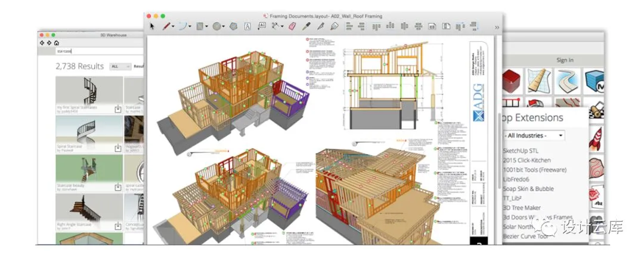
Task: Open the 3D Tree Maker extension link
Action: [522, 208]
